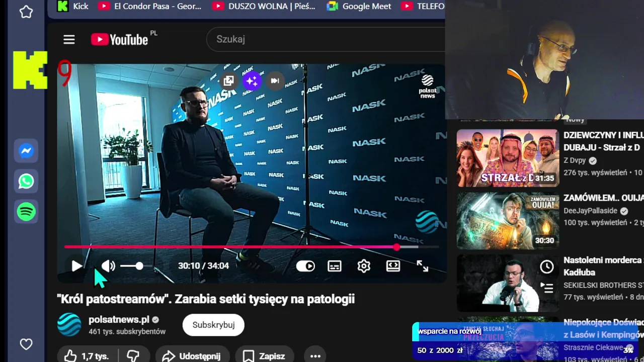Click the 30:10 / 34:04 time display
The width and height of the screenshot is (644, 362).
tap(203, 266)
